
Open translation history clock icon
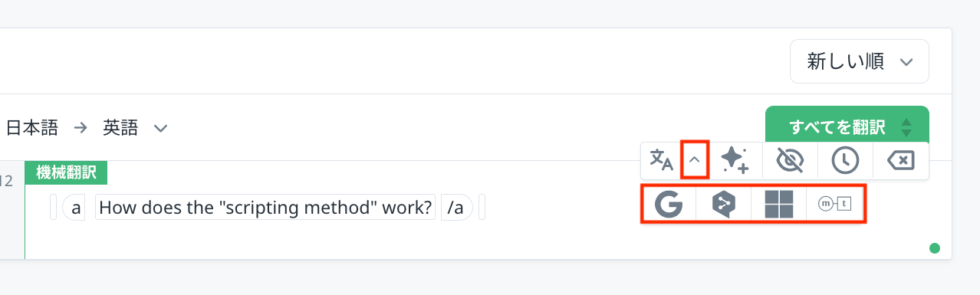tap(845, 159)
